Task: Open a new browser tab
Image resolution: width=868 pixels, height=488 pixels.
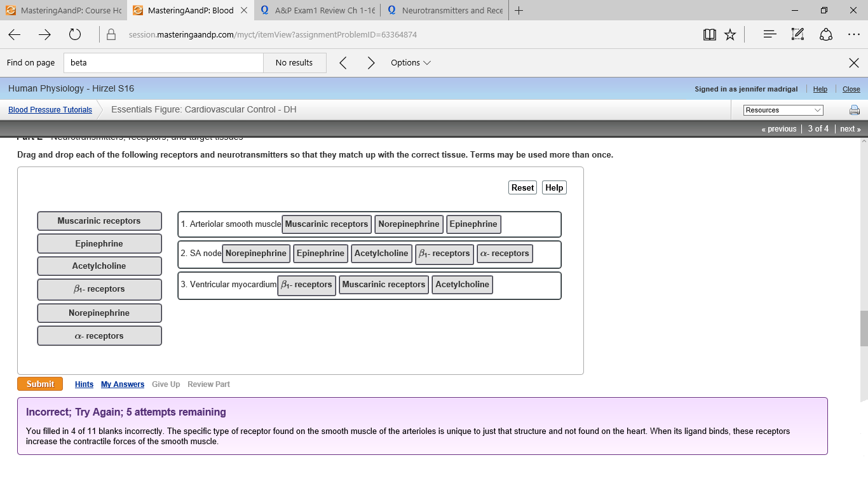Action: pos(519,11)
